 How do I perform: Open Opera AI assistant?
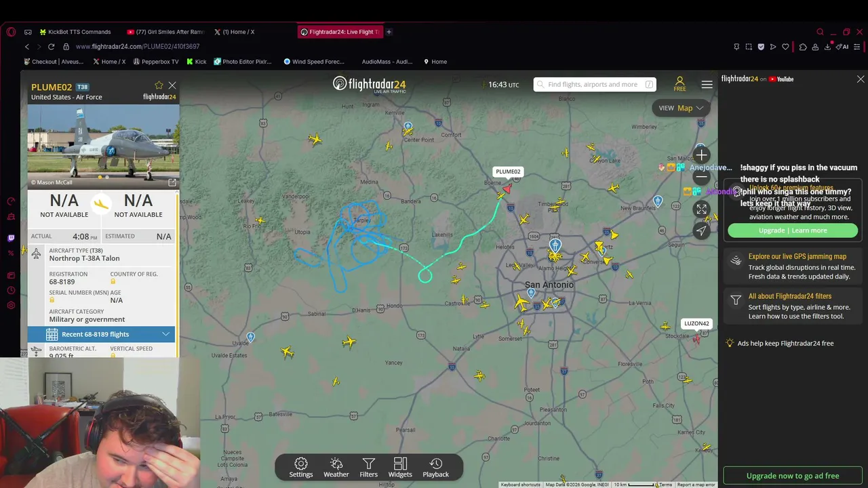pos(843,47)
